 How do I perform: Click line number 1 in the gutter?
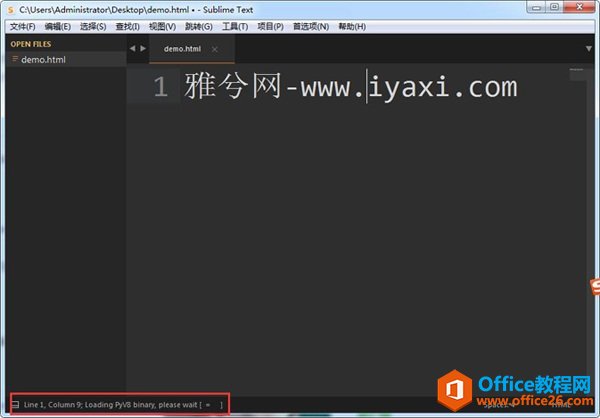coord(160,88)
